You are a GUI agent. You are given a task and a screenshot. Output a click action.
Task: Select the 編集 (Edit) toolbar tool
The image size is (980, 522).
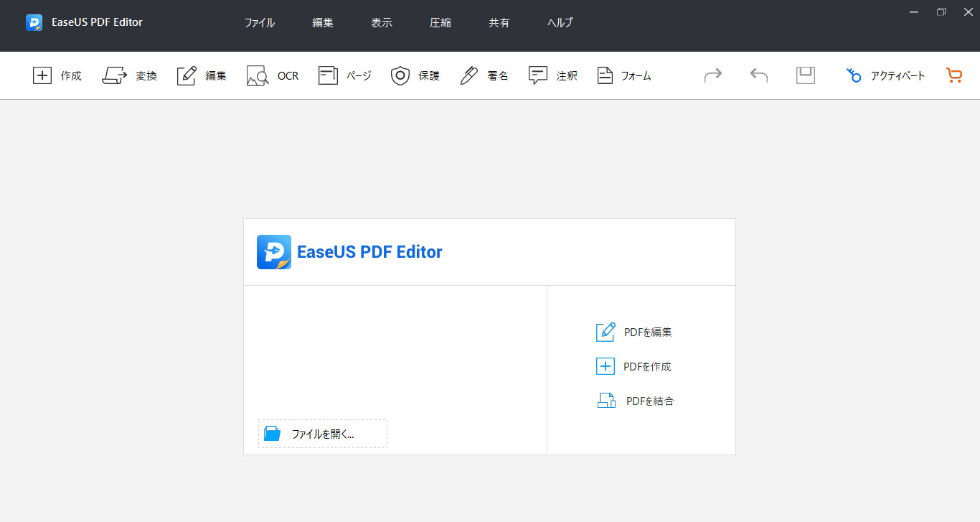[202, 75]
